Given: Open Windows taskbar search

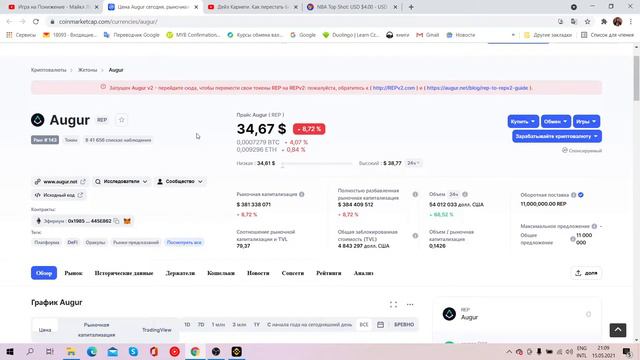Looking at the screenshot, I should [x=30, y=352].
